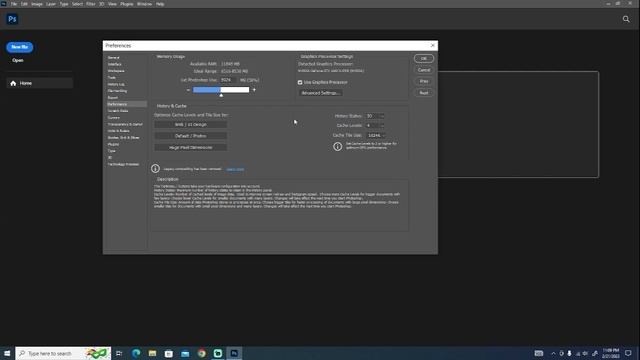The width and height of the screenshot is (640, 360).
Task: Click the taskbar search box
Action: 63,353
